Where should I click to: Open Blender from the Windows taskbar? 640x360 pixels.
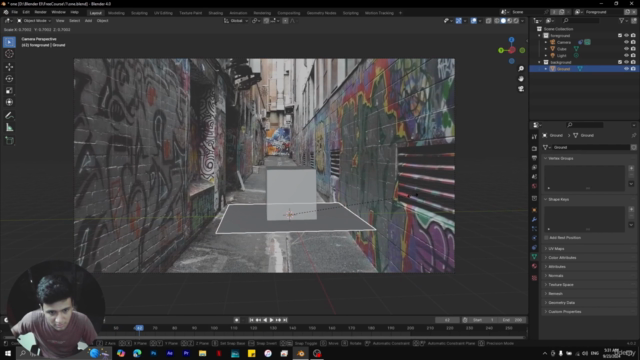pyautogui.click(x=301, y=353)
